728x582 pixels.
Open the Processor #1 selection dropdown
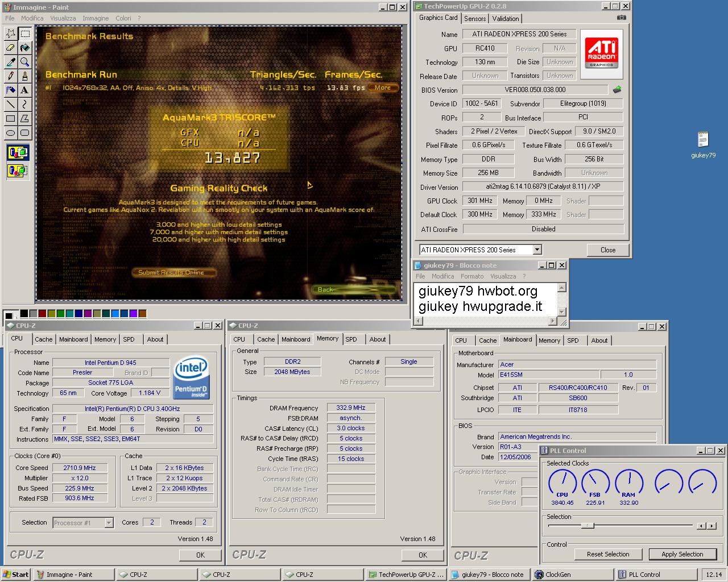click(109, 523)
